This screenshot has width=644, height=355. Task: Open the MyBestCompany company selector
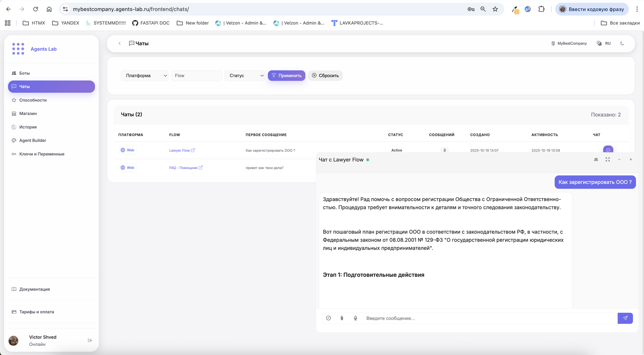click(x=569, y=43)
